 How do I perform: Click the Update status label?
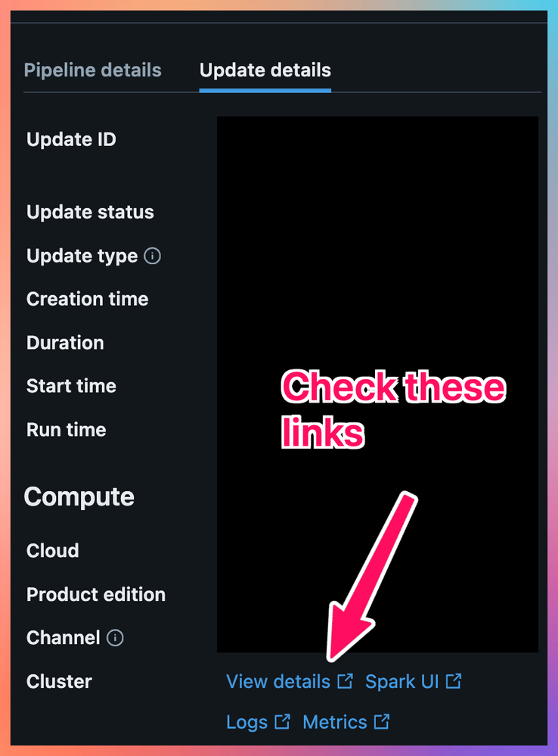90,212
